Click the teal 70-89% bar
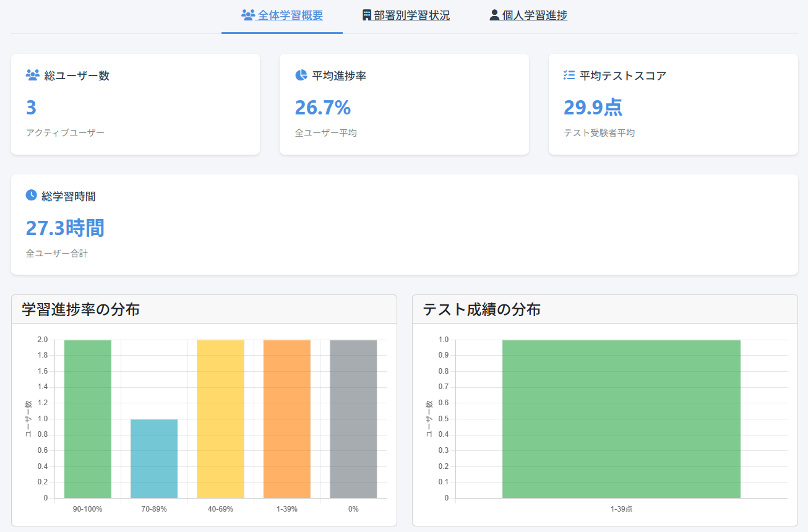 tap(154, 458)
